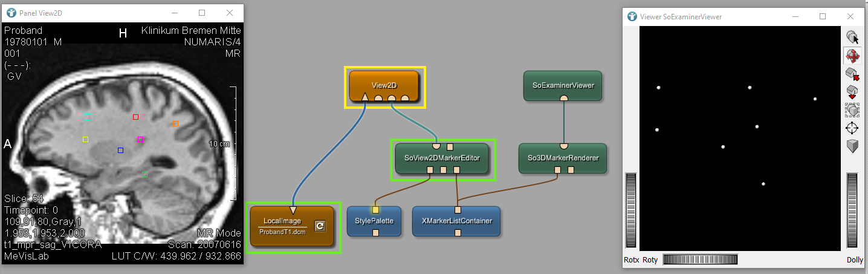The image size is (868, 274).
Task: Click the green marker near cerebellum
Action: point(144,174)
